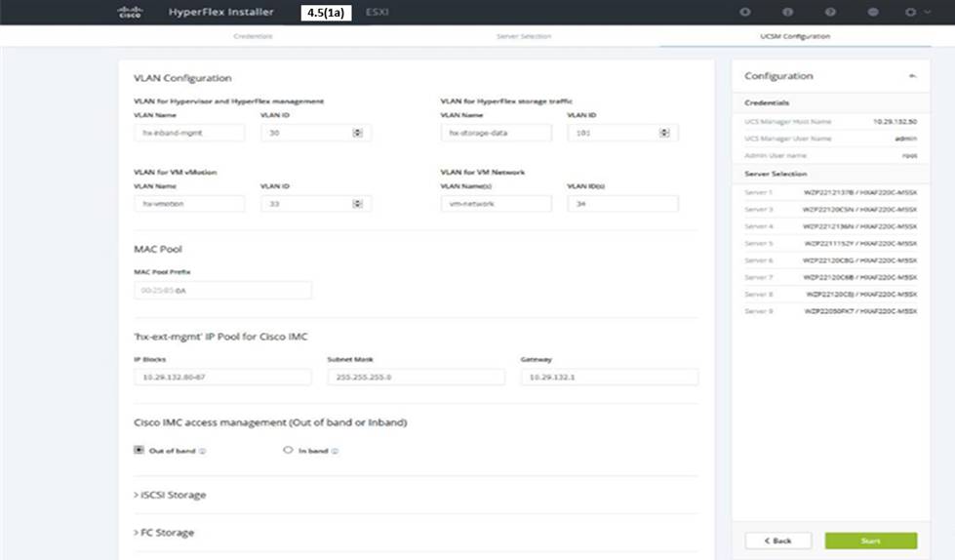The image size is (955, 560).
Task: Click the UCS Manager User Name admin value
Action: coord(905,139)
